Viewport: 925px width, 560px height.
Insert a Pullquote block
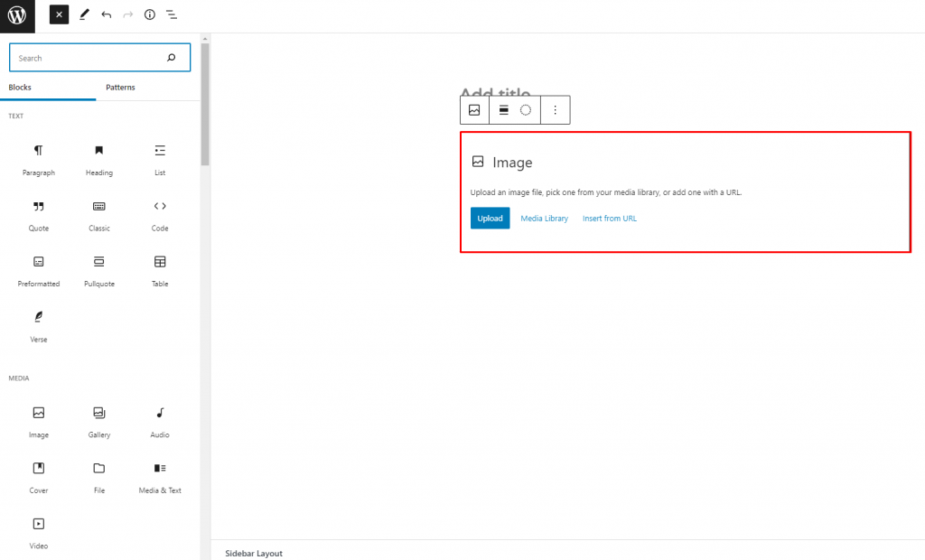(x=99, y=271)
